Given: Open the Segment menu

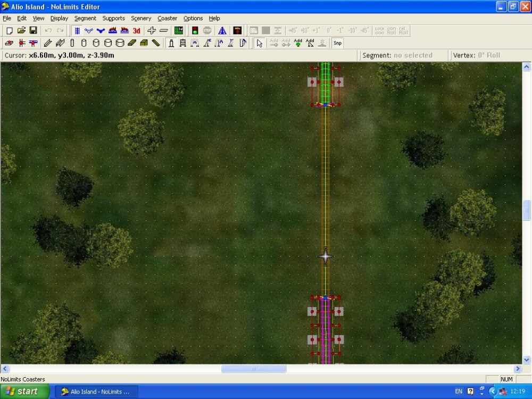Looking at the screenshot, I should click(x=85, y=18).
